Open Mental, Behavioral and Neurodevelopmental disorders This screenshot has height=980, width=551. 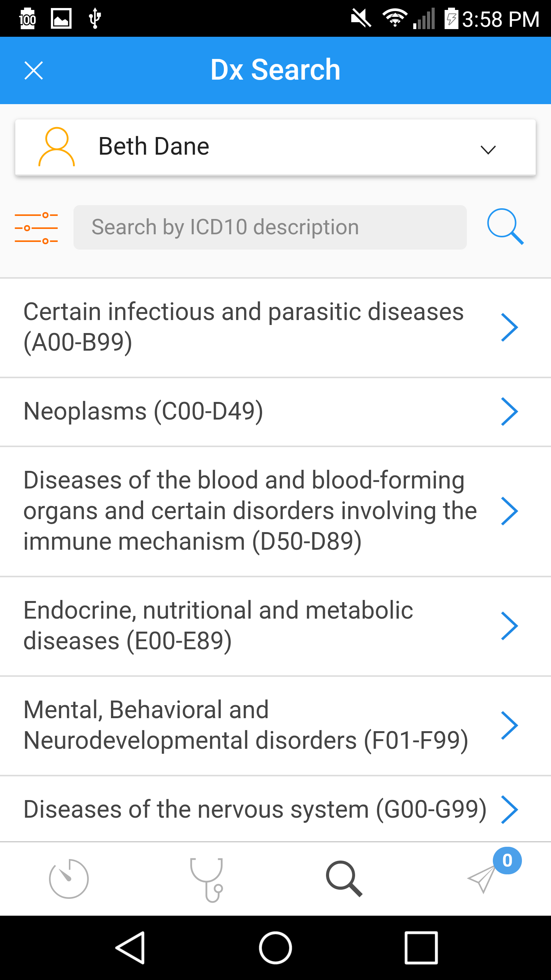pyautogui.click(x=275, y=726)
